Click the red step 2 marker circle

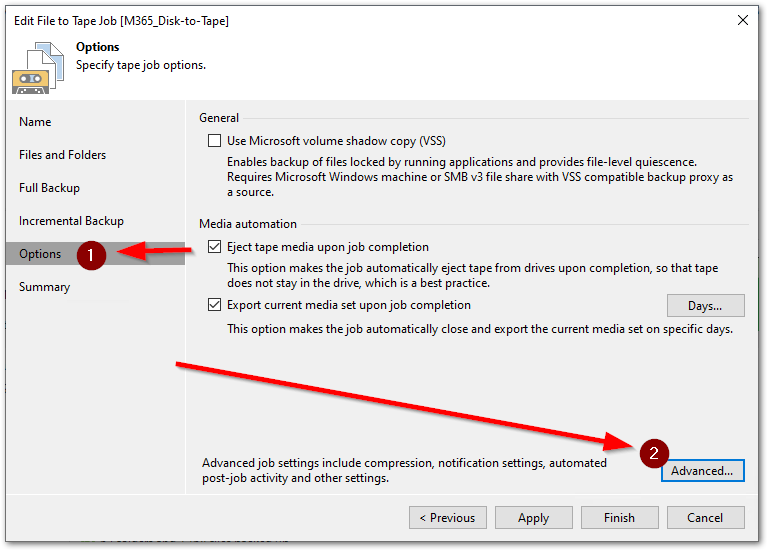pos(654,453)
